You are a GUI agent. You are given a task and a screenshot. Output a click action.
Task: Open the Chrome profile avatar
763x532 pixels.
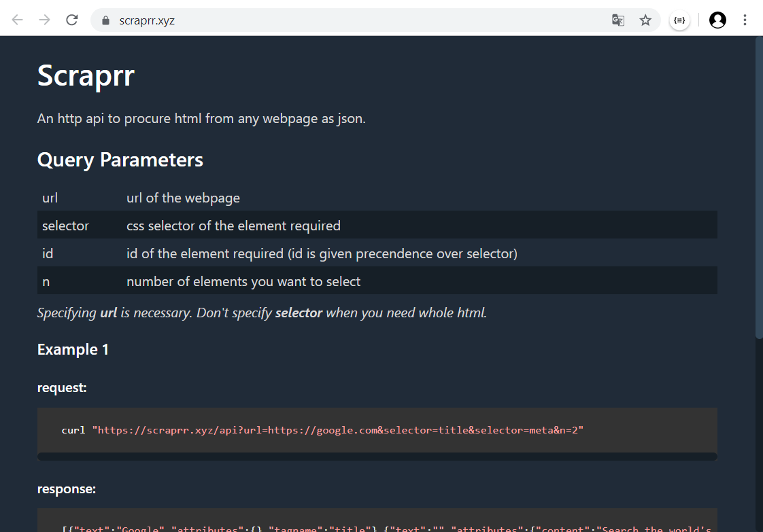717,20
